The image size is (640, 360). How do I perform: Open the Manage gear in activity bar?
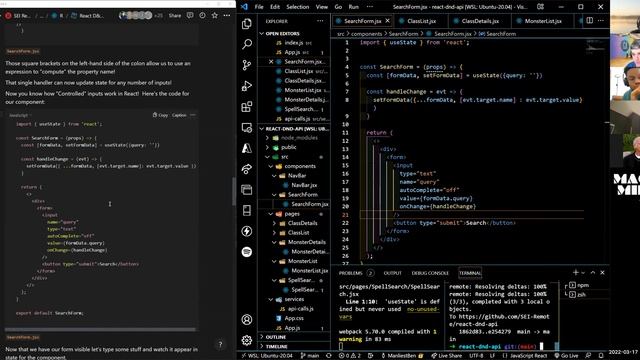(x=247, y=340)
